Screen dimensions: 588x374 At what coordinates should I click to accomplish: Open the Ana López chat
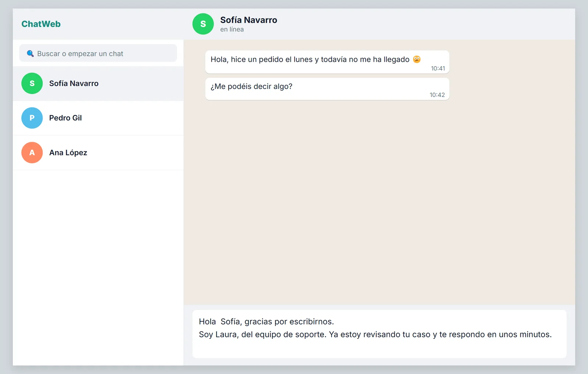(98, 152)
